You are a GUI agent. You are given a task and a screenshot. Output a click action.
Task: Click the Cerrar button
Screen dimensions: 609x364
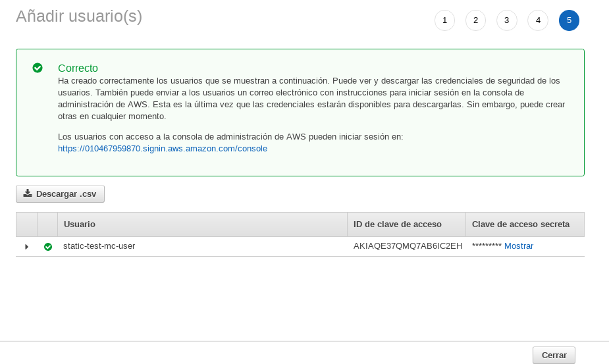tap(554, 355)
